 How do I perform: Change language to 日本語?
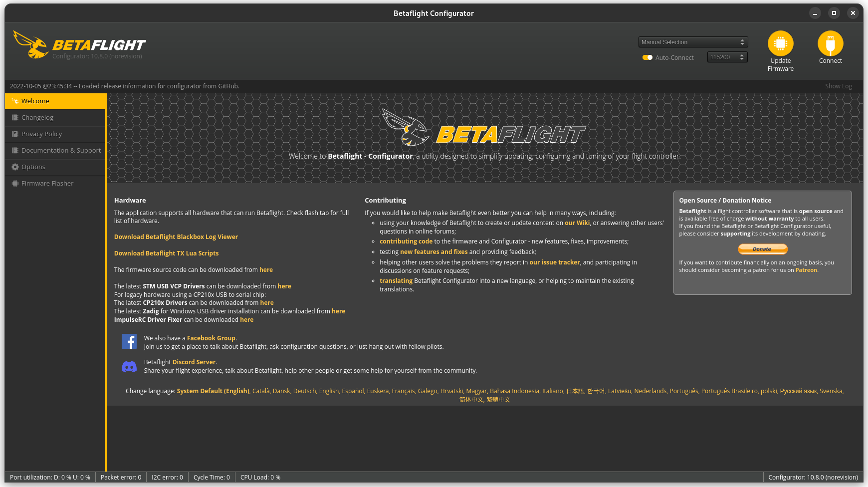click(575, 391)
